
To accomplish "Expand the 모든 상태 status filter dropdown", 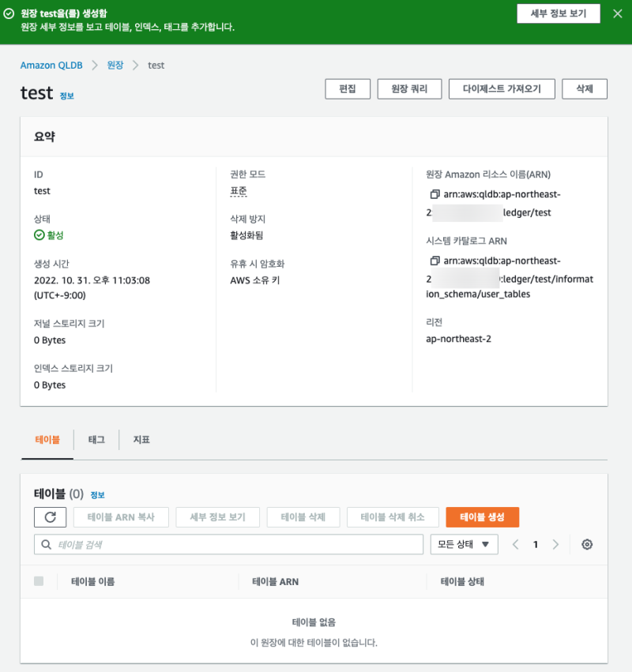I will 464,544.
